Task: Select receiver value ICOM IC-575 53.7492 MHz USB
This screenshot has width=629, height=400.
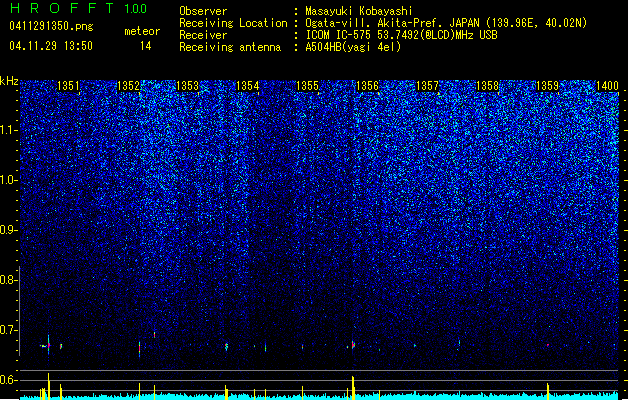Action: 402,35
